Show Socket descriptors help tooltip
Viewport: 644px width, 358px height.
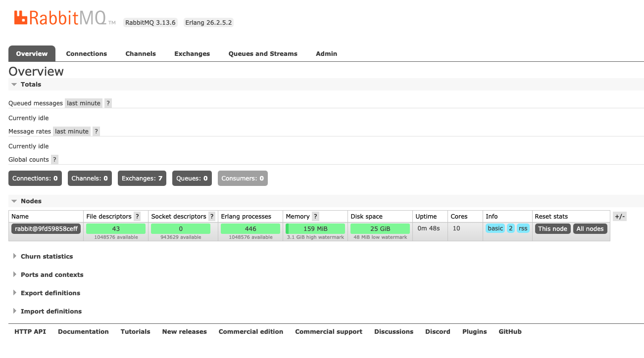coord(212,217)
